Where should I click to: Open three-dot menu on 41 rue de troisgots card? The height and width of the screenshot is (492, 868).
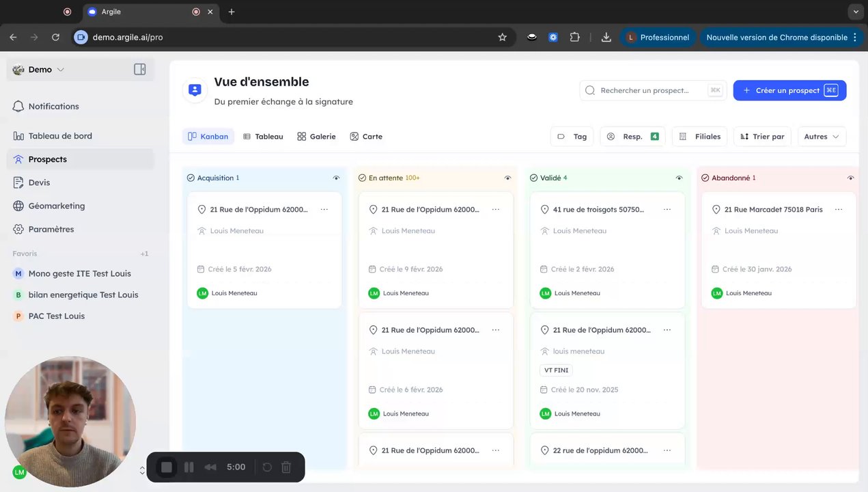pos(667,210)
